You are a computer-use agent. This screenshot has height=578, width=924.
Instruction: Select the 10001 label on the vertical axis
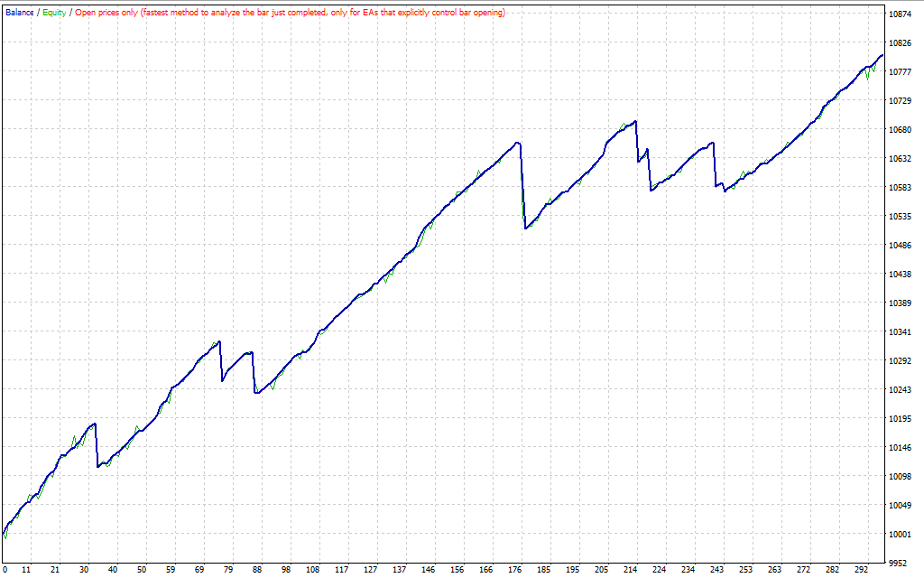pyautogui.click(x=899, y=535)
